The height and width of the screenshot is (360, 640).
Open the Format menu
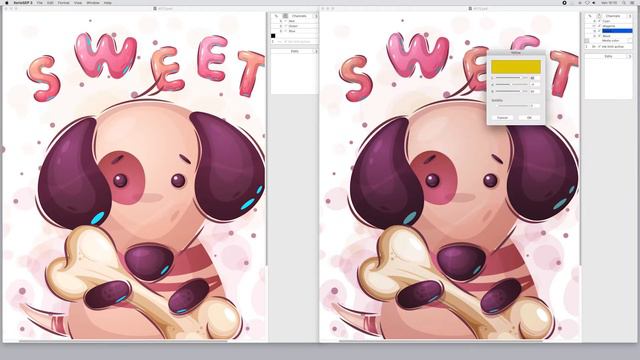click(63, 2)
